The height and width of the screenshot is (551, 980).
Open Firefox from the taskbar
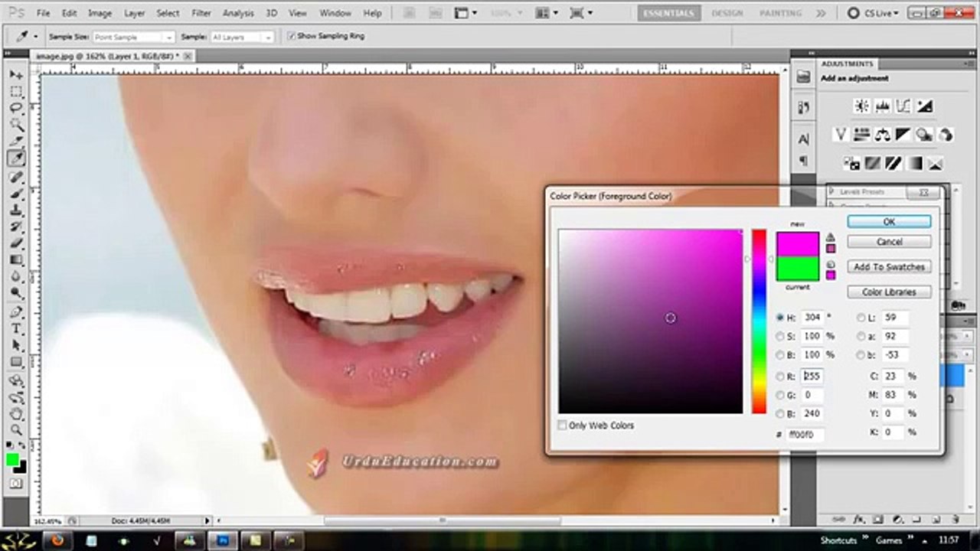[57, 540]
